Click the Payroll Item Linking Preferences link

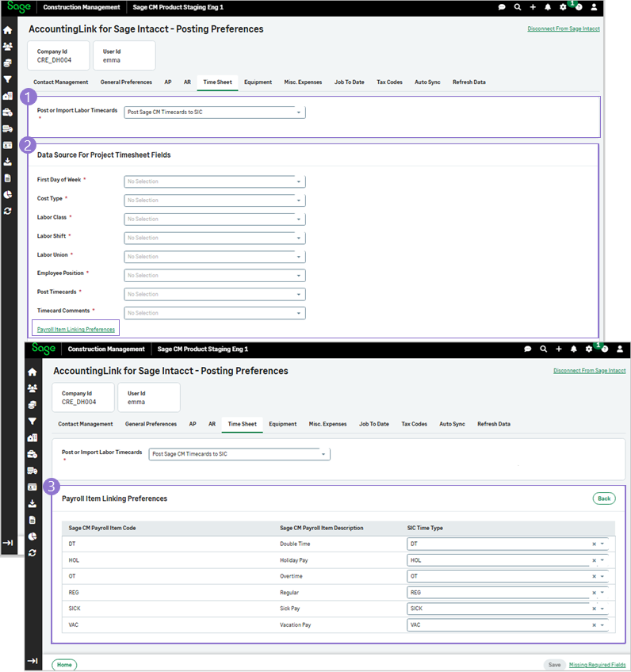pyautogui.click(x=76, y=329)
